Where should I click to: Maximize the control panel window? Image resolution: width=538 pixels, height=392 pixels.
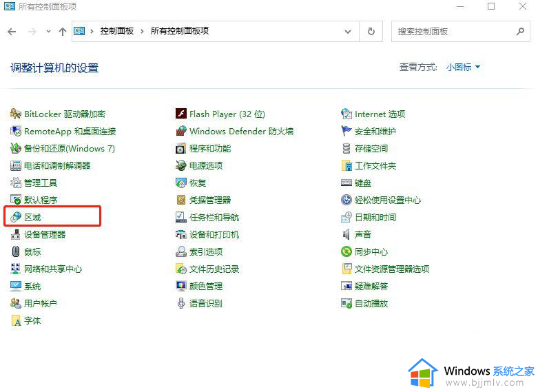point(491,6)
